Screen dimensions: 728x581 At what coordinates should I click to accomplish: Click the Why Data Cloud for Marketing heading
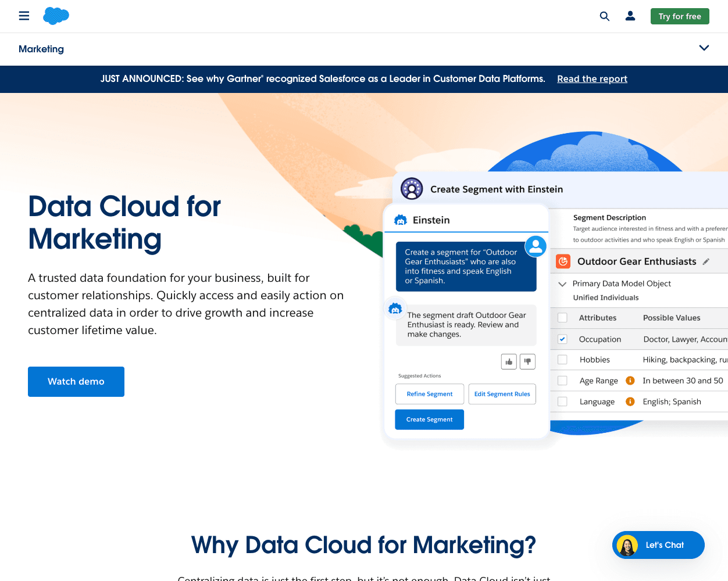coord(363,545)
